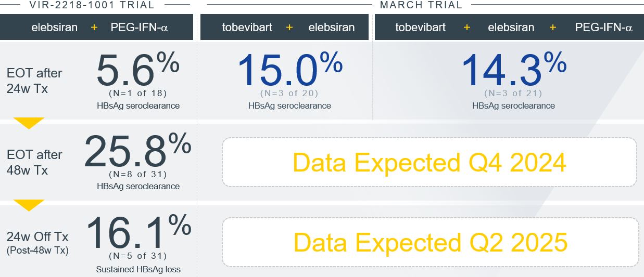The height and width of the screenshot is (277, 644).
Task: Click the yellow plus between elebsiran and PEG-IFN-α in the VIR-2218-1001 header
Action: (94, 28)
